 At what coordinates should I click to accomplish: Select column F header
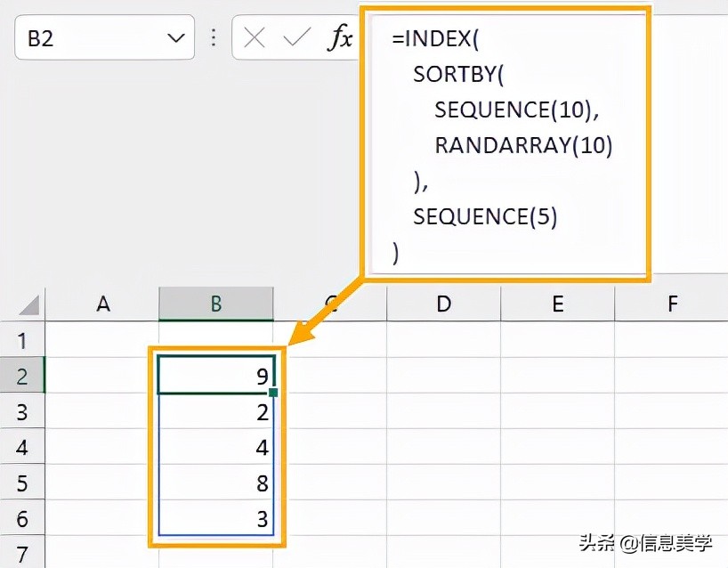pyautogui.click(x=671, y=304)
